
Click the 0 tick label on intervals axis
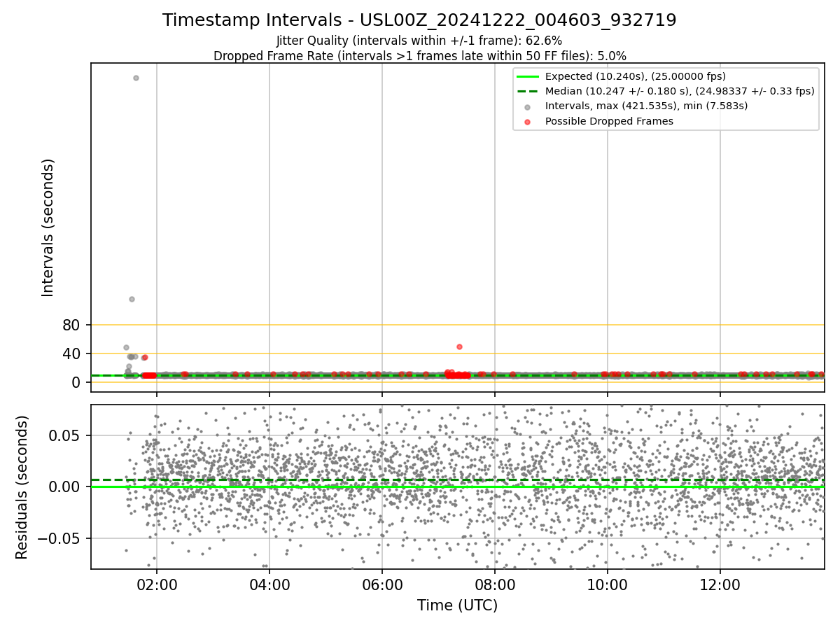pyautogui.click(x=76, y=382)
